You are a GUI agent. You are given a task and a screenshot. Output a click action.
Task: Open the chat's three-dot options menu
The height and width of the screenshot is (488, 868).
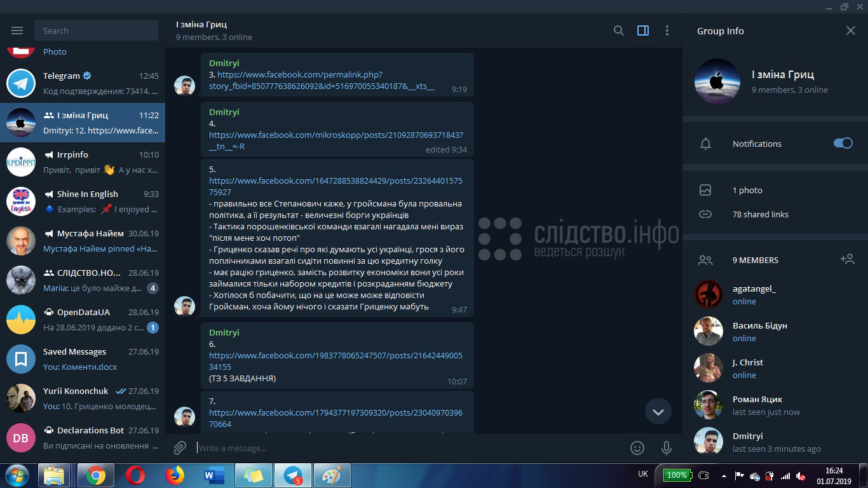(667, 30)
